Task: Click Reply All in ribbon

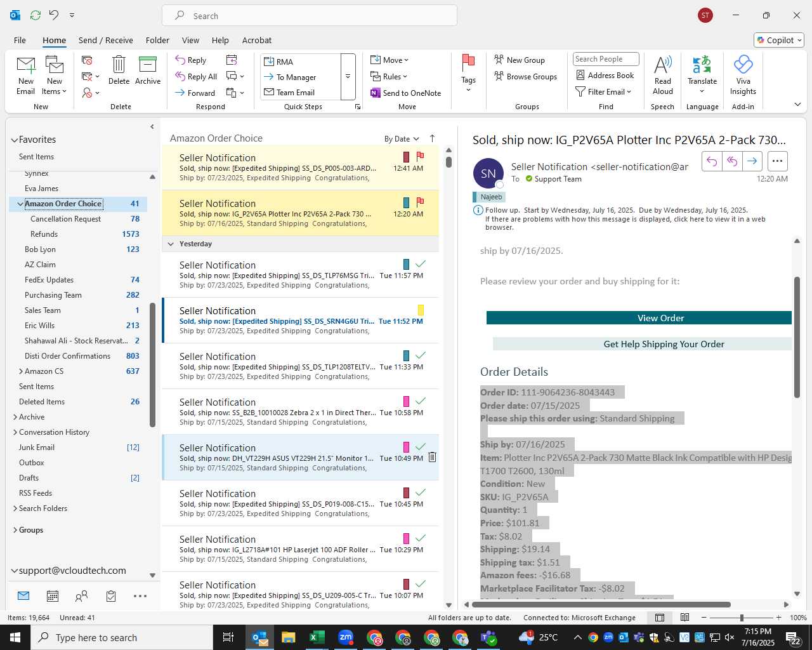Action: tap(196, 76)
